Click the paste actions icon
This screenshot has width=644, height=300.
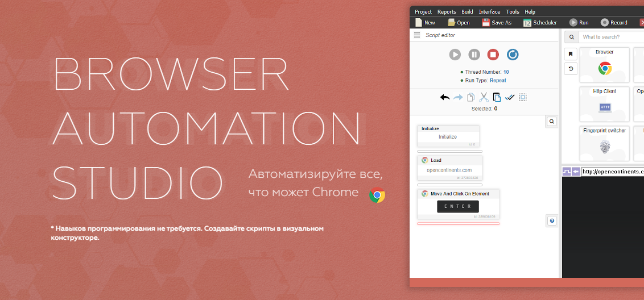[497, 97]
